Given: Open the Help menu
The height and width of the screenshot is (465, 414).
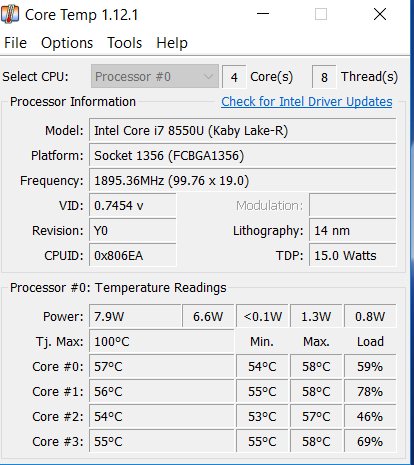Looking at the screenshot, I should point(172,43).
